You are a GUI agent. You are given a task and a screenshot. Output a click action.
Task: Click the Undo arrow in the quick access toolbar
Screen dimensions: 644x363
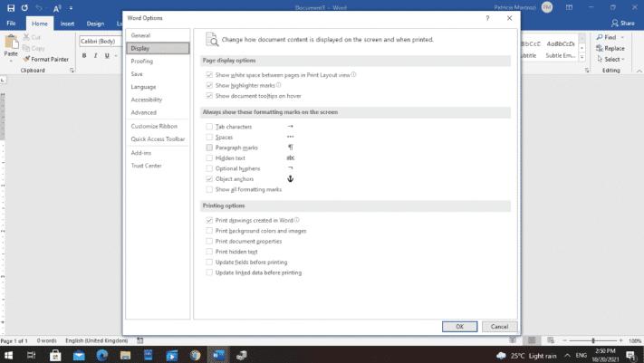click(39, 8)
